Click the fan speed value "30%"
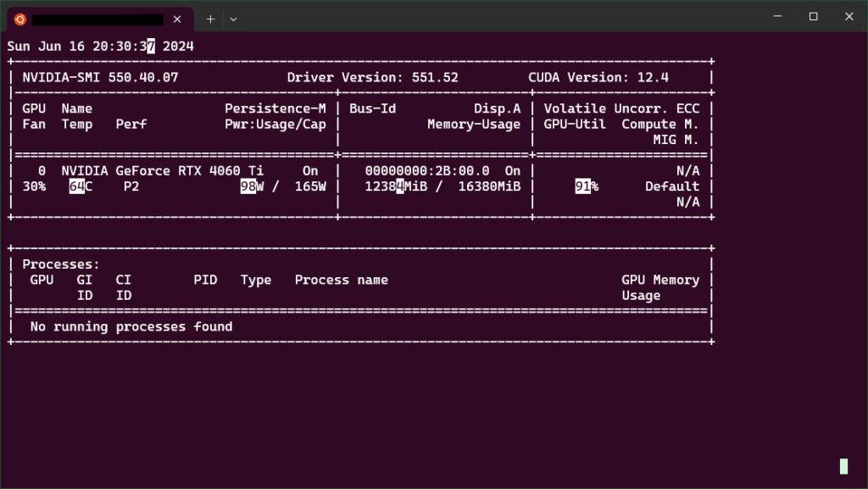 point(34,186)
